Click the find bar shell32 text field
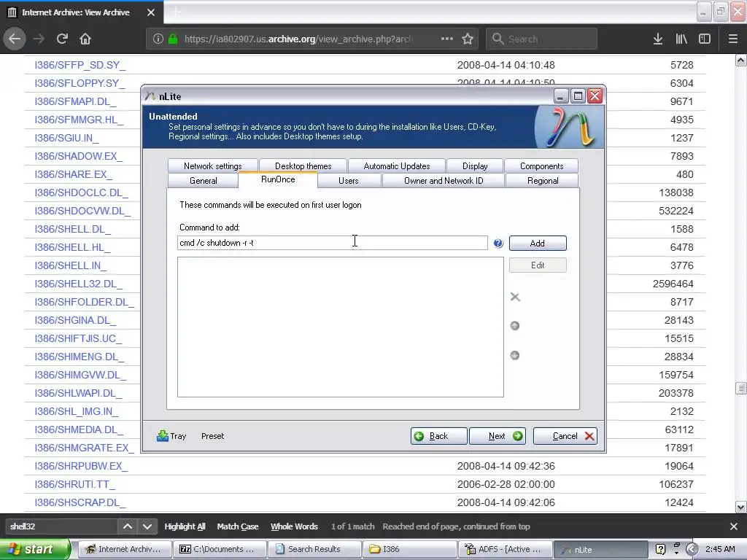 pyautogui.click(x=61, y=526)
